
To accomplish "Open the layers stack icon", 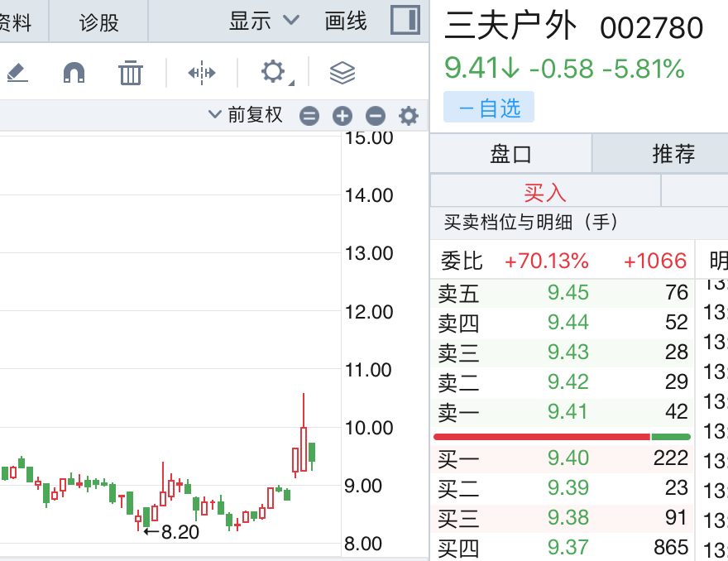I will click(x=342, y=73).
